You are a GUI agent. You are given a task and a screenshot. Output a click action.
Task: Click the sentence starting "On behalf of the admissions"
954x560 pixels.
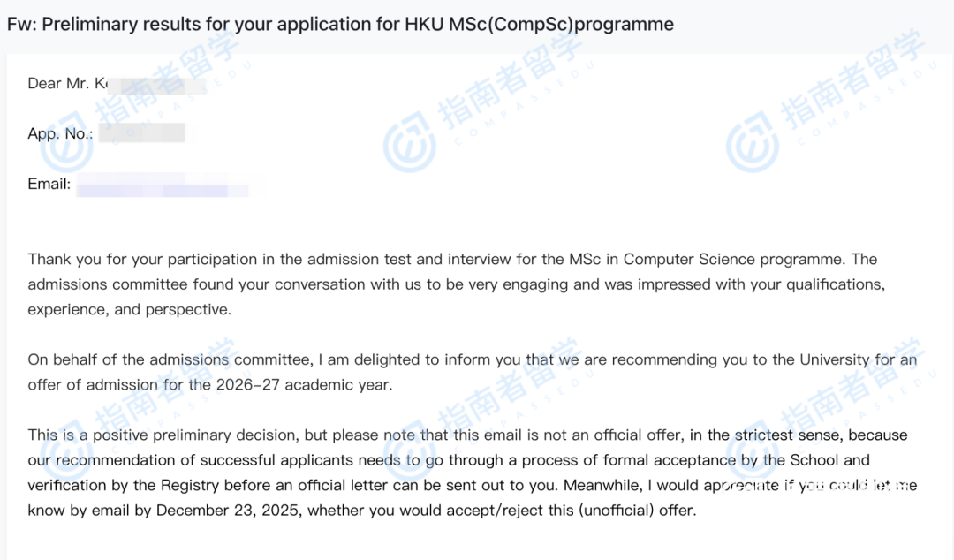pos(168,360)
